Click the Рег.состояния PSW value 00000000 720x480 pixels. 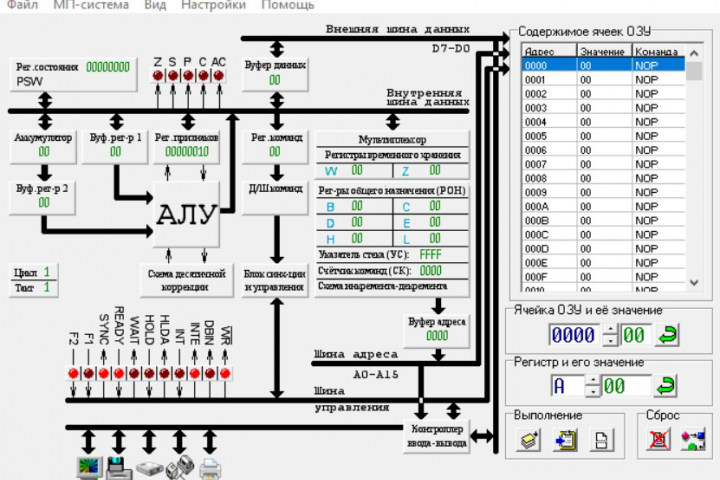tap(108, 67)
